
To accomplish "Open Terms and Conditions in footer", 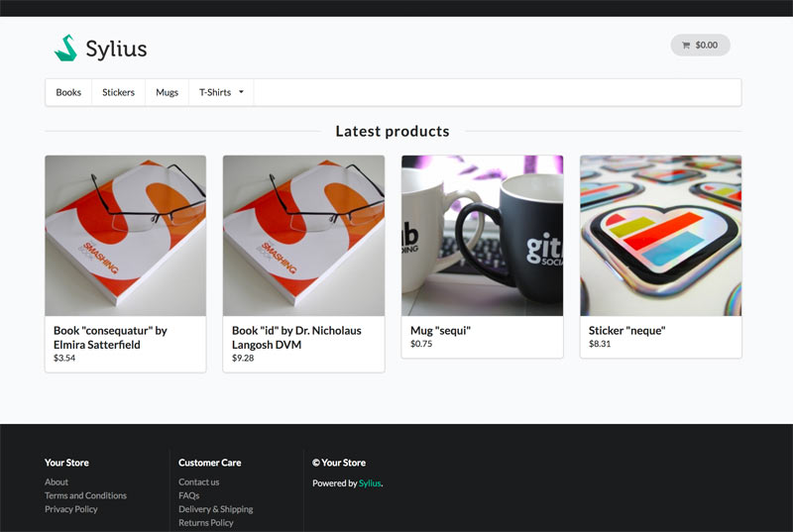I will point(85,495).
